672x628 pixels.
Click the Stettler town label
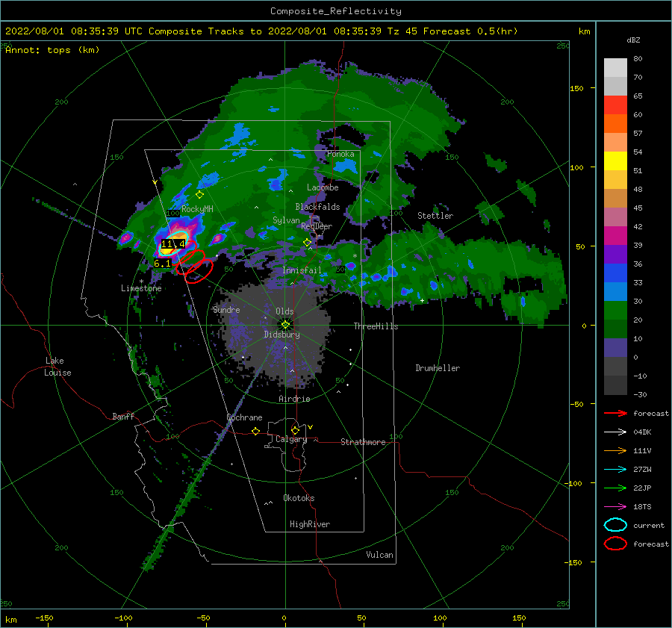coord(435,216)
